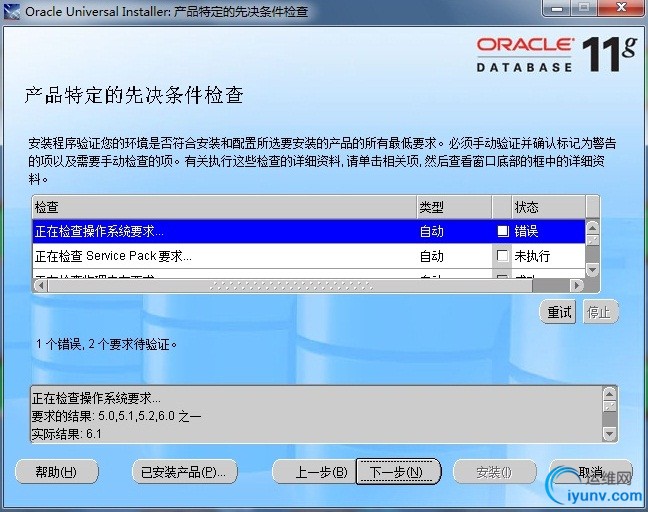Click the horizontal scrollbar left arrow
The image size is (648, 512).
[40, 285]
